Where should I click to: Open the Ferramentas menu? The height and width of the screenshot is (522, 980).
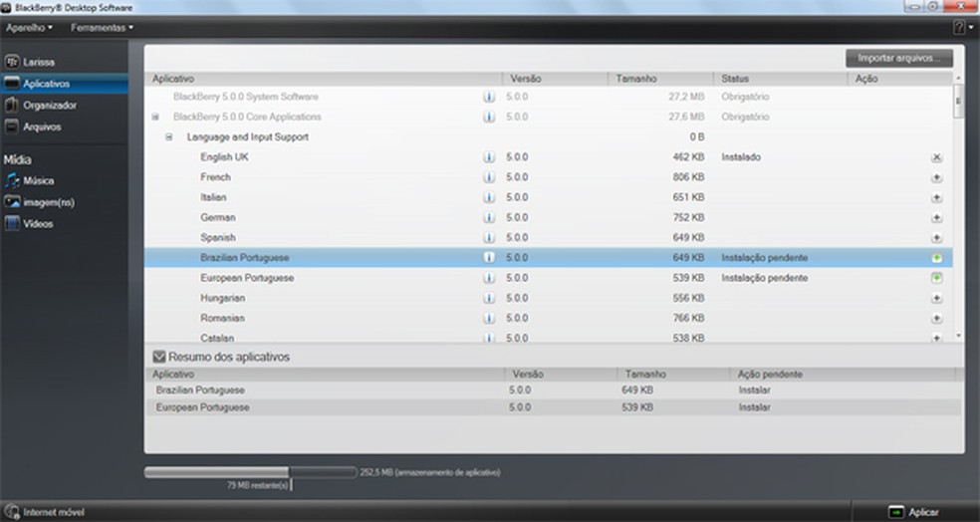click(102, 28)
